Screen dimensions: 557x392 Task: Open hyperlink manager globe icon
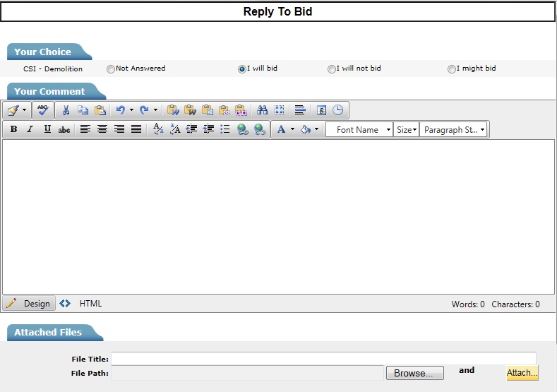tap(243, 129)
